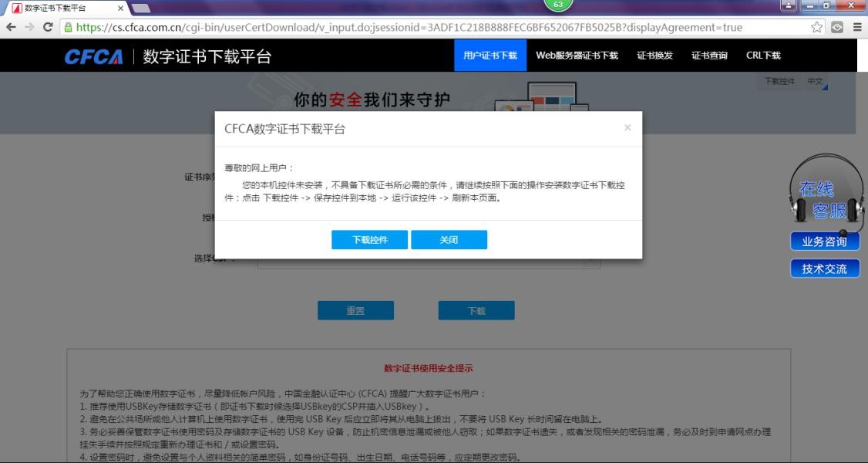Click the browser forward arrow
Viewport: 868px width, 463px height.
pyautogui.click(x=29, y=27)
